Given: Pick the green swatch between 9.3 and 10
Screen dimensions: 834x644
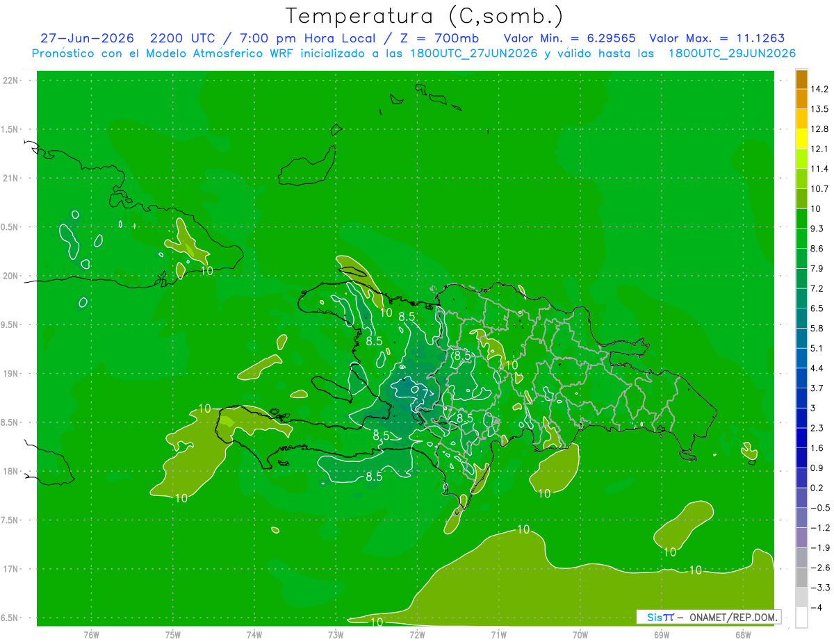Looking at the screenshot, I should pos(801,219).
